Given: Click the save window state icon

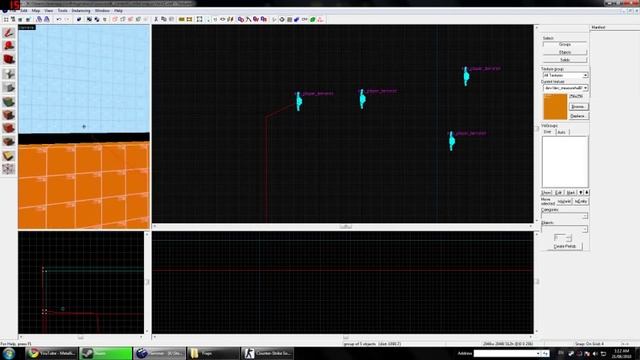Looking at the screenshot, I should point(47,19).
